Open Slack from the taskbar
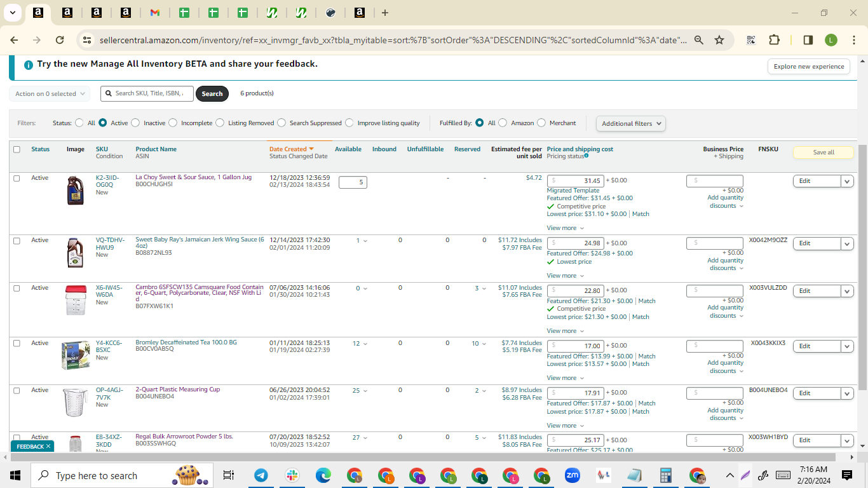This screenshot has width=868, height=488. point(292,475)
